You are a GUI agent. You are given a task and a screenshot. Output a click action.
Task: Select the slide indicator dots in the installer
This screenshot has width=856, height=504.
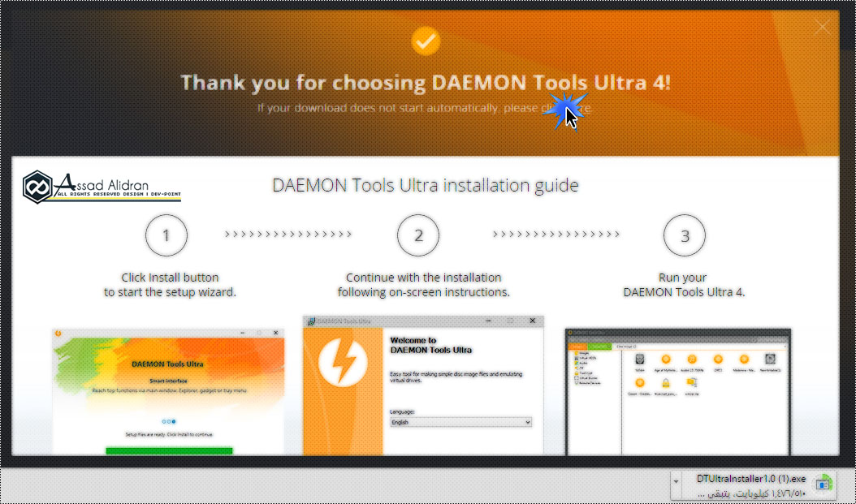[x=169, y=421]
